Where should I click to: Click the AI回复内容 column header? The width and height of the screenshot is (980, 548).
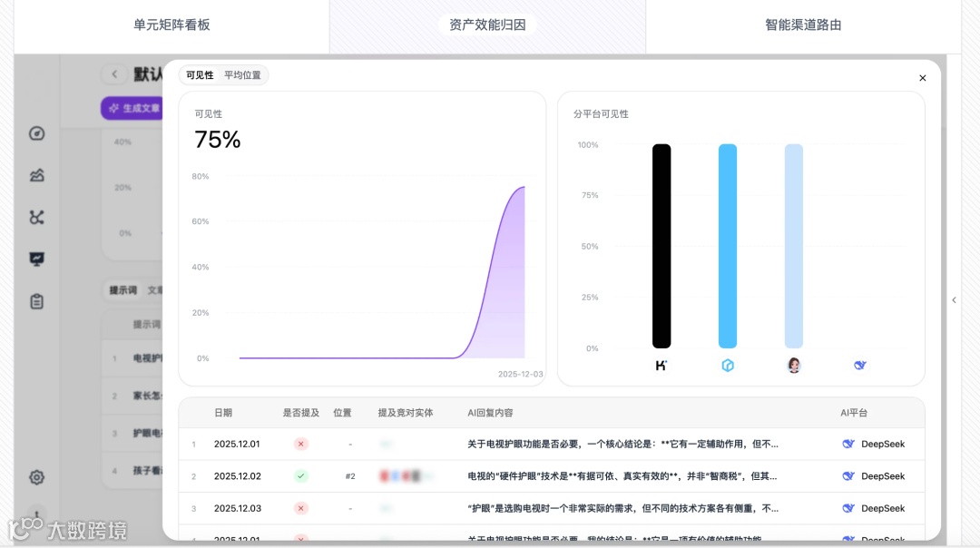[490, 413]
